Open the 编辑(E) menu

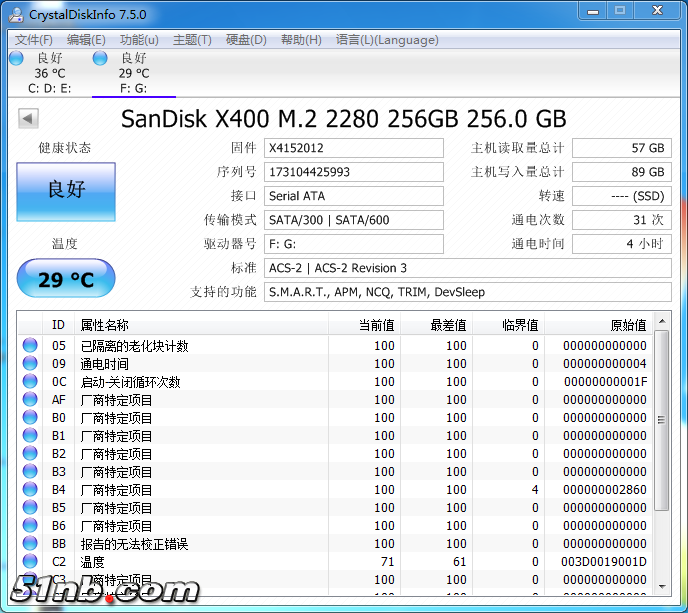pyautogui.click(x=86, y=40)
